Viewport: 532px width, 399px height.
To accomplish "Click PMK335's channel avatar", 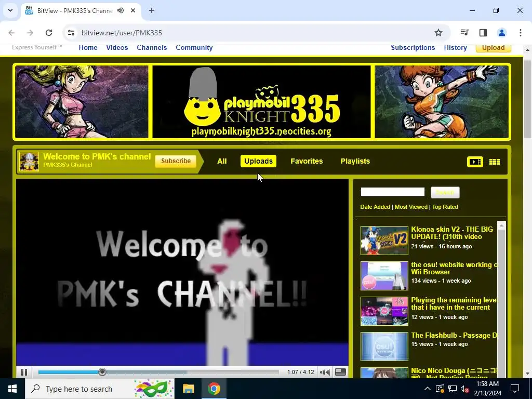I will pyautogui.click(x=29, y=162).
